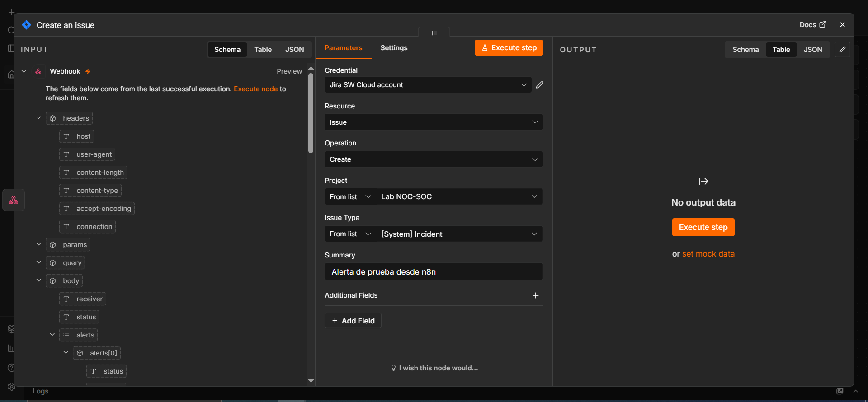This screenshot has width=868, height=402.
Task: Click the params schema pill
Action: [68, 245]
